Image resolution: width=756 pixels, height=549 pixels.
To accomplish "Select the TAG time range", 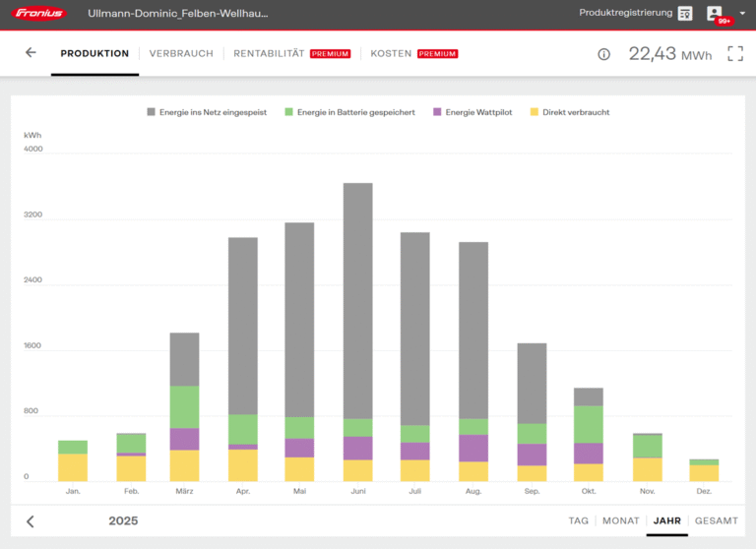I will pyautogui.click(x=578, y=520).
